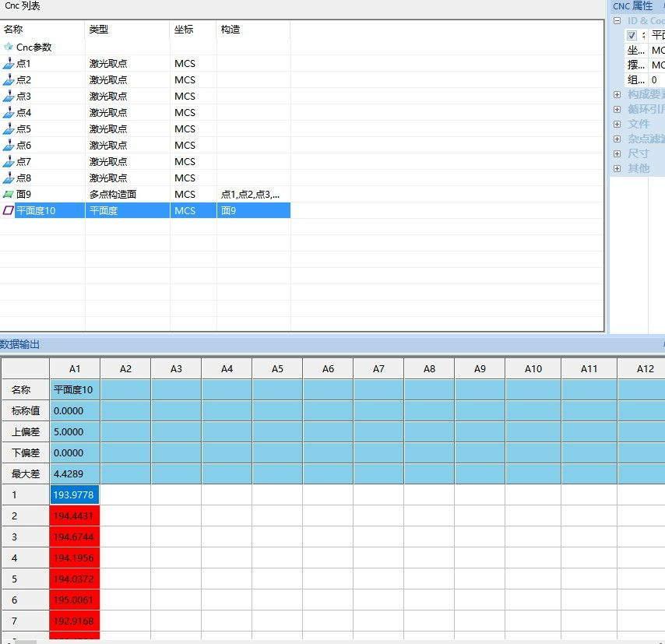This screenshot has height=644, width=665.
Task: Expand the 构成要素 property group
Action: (x=617, y=94)
